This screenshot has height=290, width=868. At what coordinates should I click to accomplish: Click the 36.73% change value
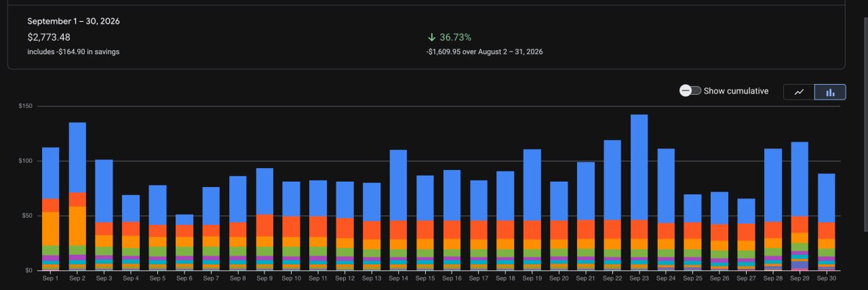(x=455, y=37)
